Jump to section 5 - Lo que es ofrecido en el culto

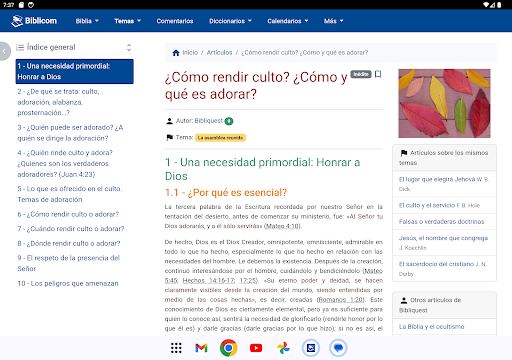(70, 194)
